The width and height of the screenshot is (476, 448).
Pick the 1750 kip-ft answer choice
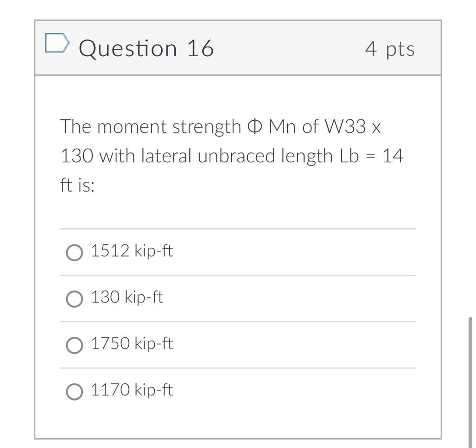(74, 345)
